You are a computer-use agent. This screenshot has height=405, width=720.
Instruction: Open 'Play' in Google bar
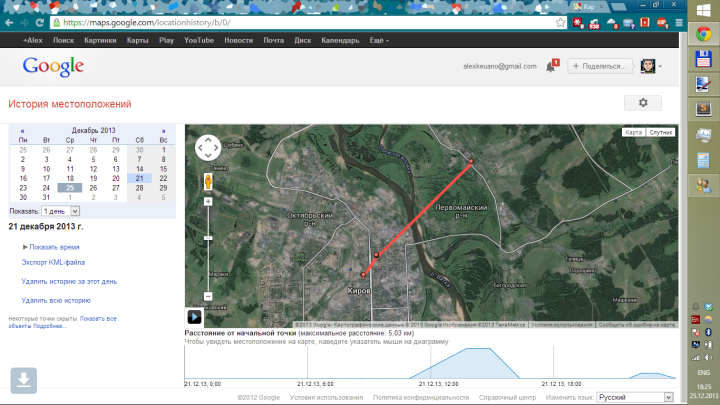(x=166, y=40)
